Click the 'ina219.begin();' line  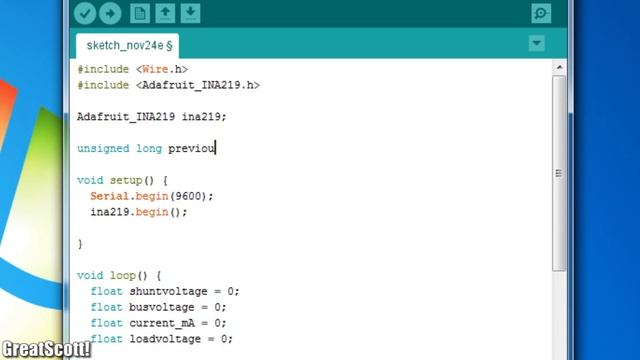click(x=139, y=212)
